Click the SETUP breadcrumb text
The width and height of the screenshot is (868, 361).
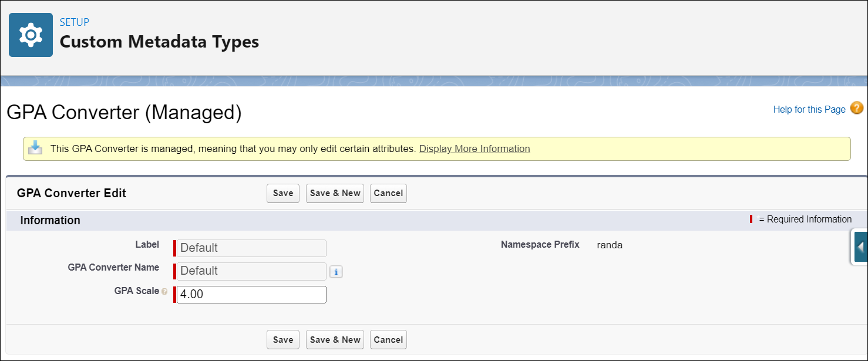[x=75, y=22]
